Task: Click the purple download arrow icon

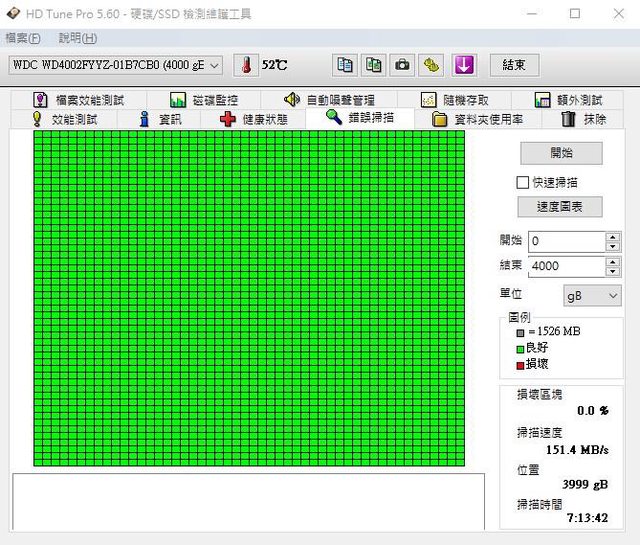Action: (463, 65)
